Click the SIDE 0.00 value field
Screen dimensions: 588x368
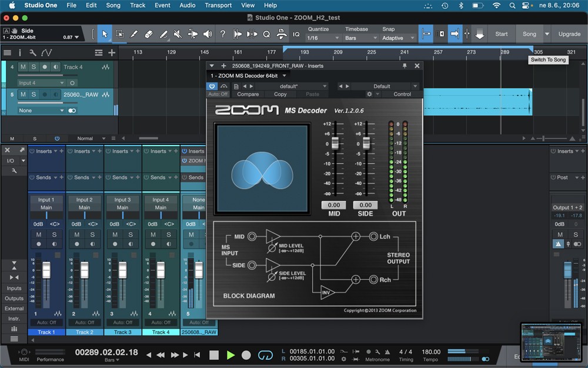(x=365, y=205)
